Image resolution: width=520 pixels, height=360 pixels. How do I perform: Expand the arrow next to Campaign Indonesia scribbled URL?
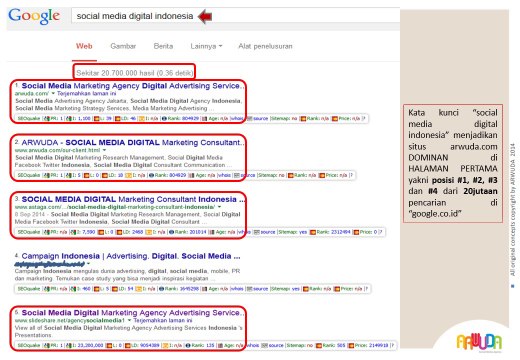[88, 264]
